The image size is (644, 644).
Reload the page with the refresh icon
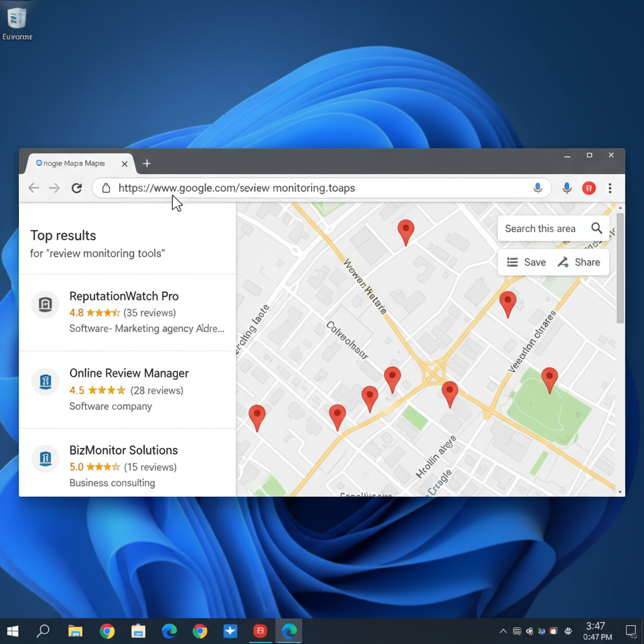click(x=77, y=188)
